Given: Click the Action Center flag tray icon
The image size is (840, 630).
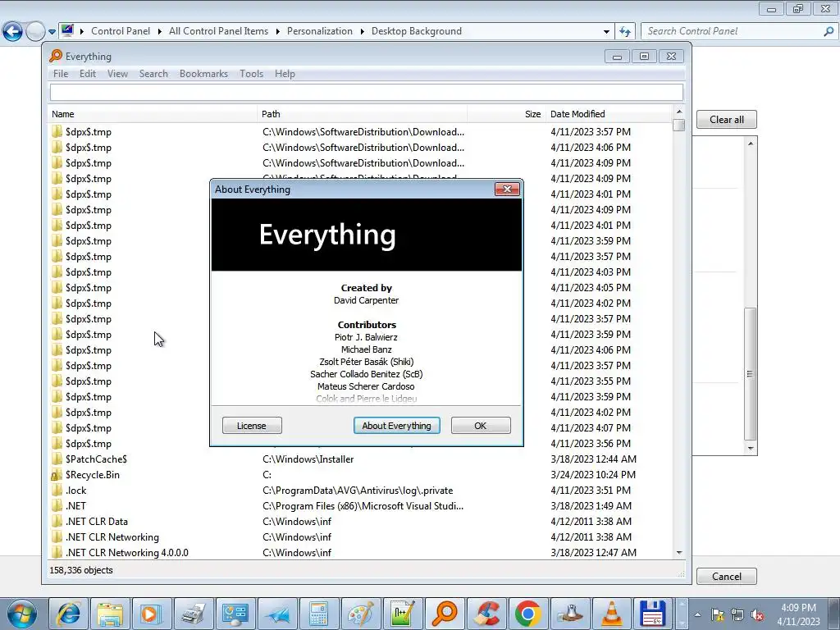Looking at the screenshot, I should pyautogui.click(x=717, y=615).
